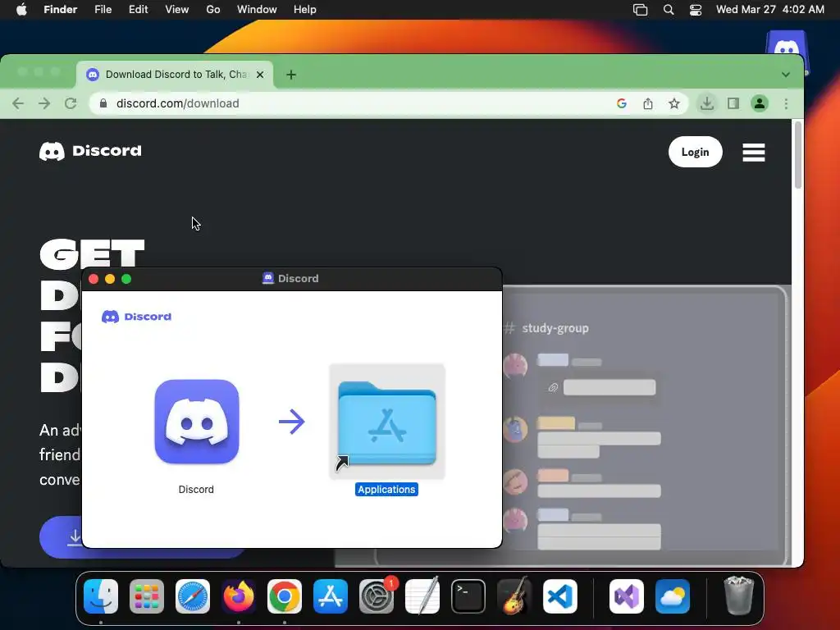Screen dimensions: 840x630
Task: Open the Chrome profile avatar
Action: click(760, 103)
